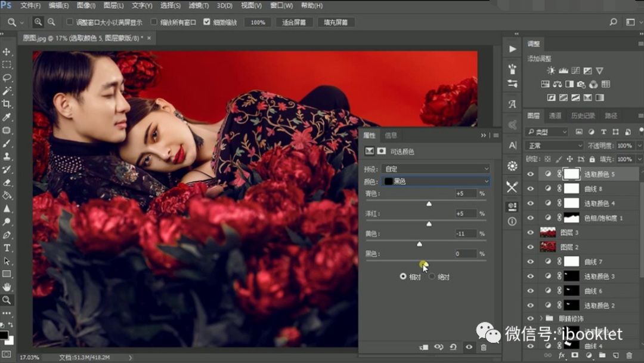The image size is (644, 363).
Task: Open the 颜色 dropdown showing 黑色
Action: (x=435, y=181)
